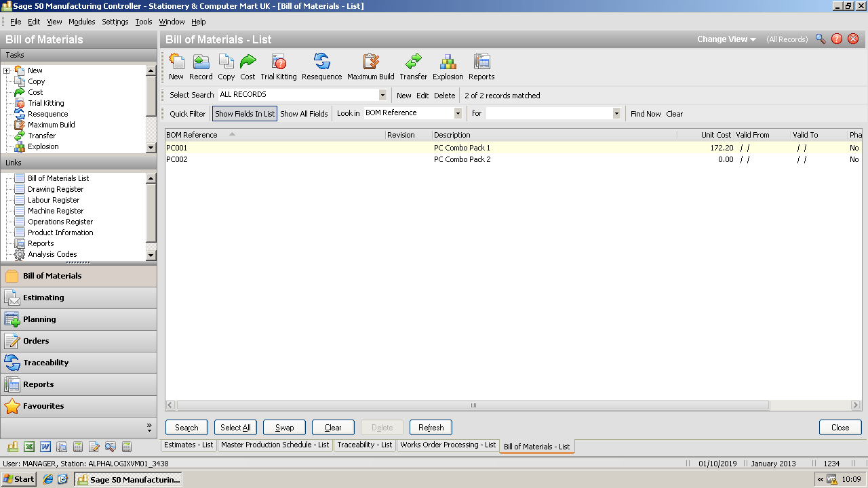Select the PC002 record row
The image size is (868, 488).
point(513,159)
